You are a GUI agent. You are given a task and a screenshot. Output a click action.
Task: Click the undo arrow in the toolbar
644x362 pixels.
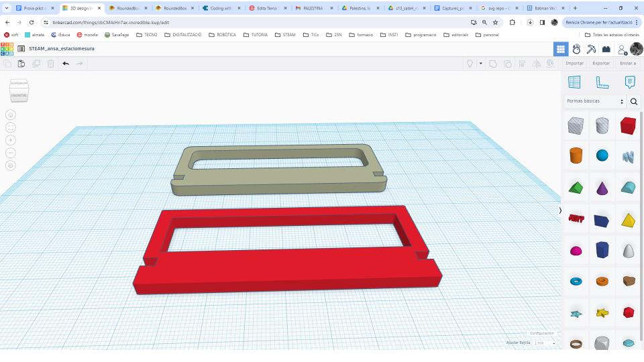66,63
